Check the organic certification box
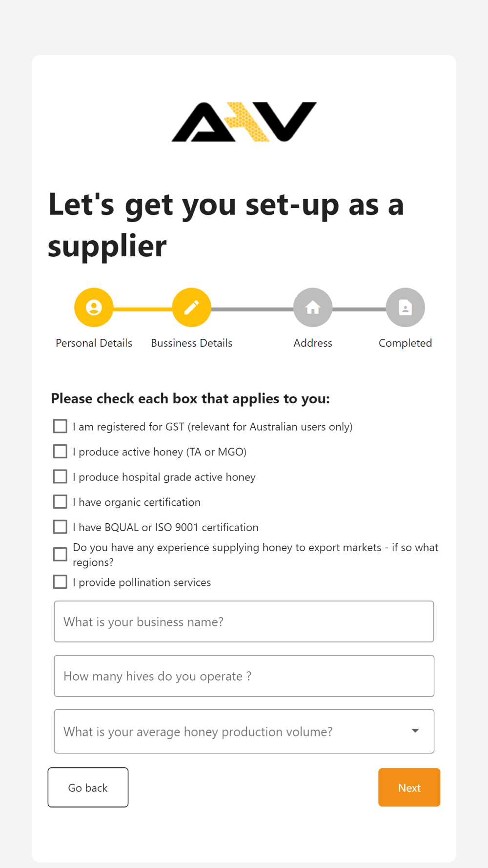 pyautogui.click(x=60, y=502)
